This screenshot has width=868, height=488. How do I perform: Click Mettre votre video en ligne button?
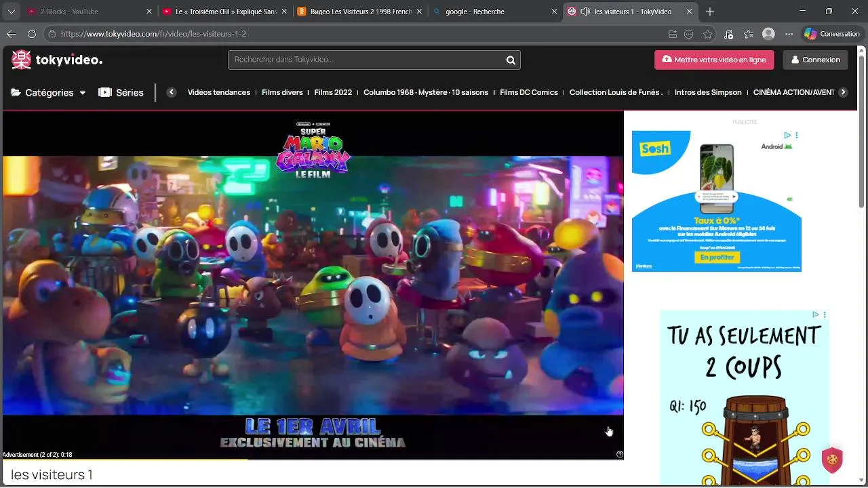coord(714,60)
